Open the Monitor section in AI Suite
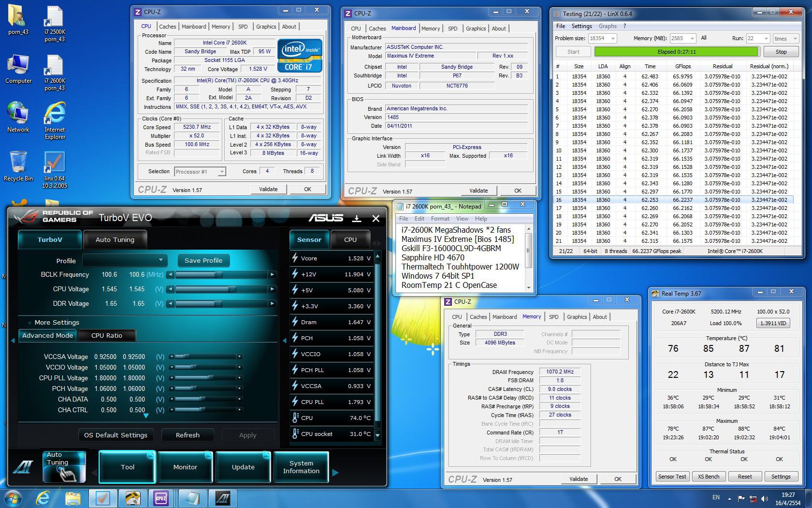Image resolution: width=812 pixels, height=508 pixels. coord(185,467)
